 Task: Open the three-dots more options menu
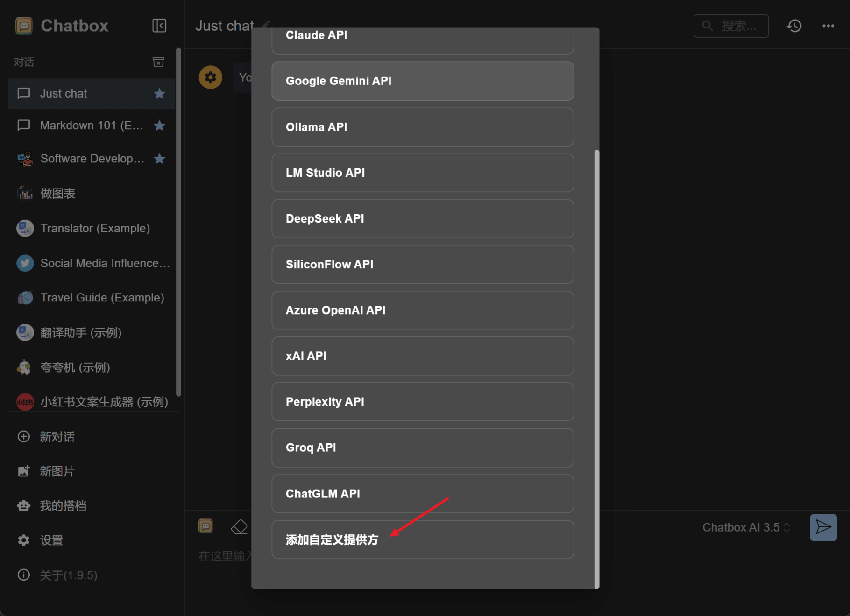[828, 26]
